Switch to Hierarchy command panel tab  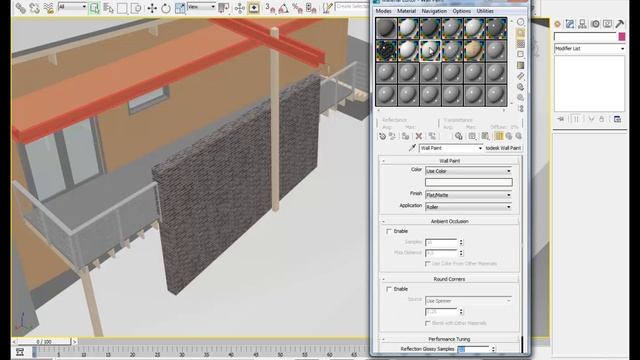tap(582, 24)
